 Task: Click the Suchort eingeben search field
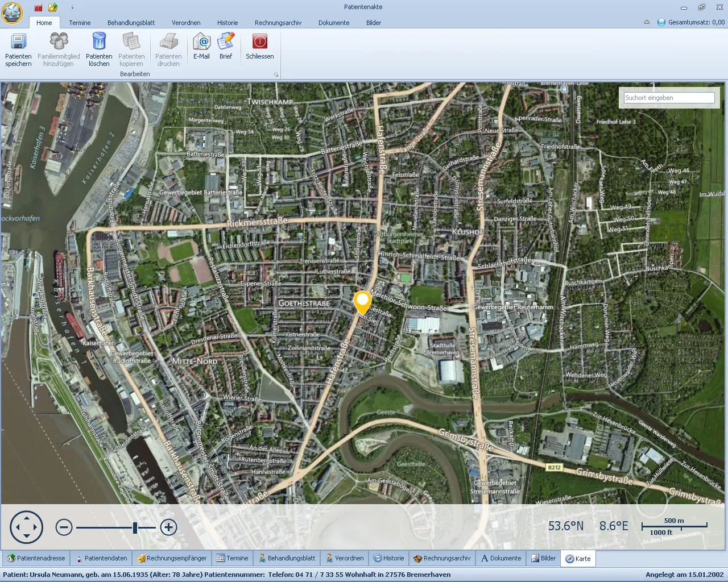click(x=669, y=98)
